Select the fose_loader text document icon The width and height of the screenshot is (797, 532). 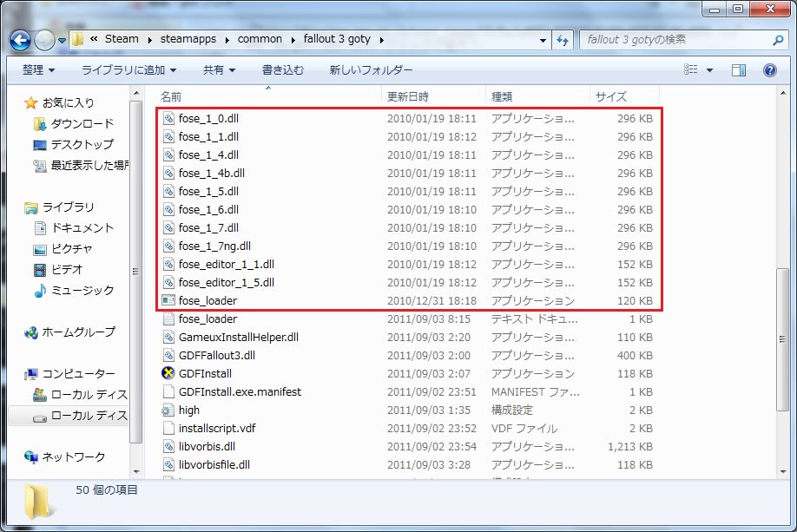point(168,319)
